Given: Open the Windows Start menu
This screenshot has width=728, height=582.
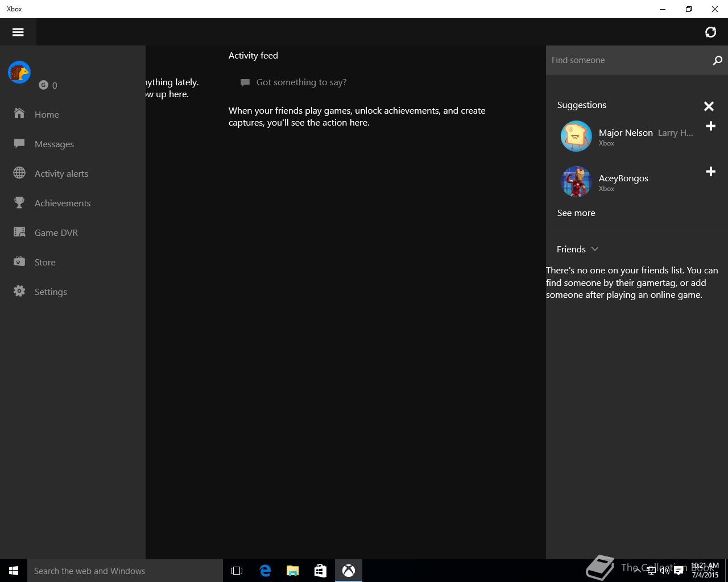Looking at the screenshot, I should pyautogui.click(x=14, y=571).
